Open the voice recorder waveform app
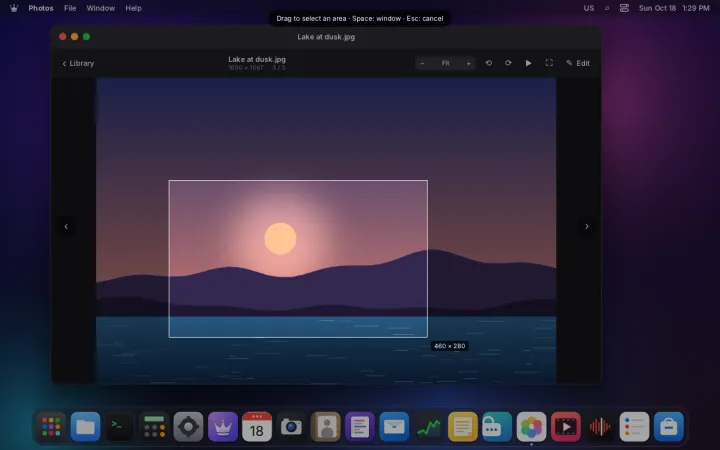This screenshot has width=720, height=450. coord(600,427)
